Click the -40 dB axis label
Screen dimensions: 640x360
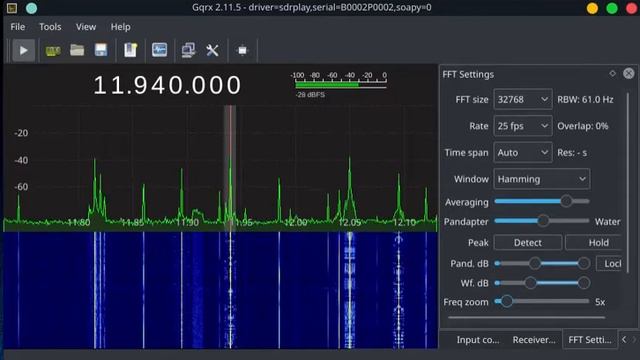click(21, 160)
